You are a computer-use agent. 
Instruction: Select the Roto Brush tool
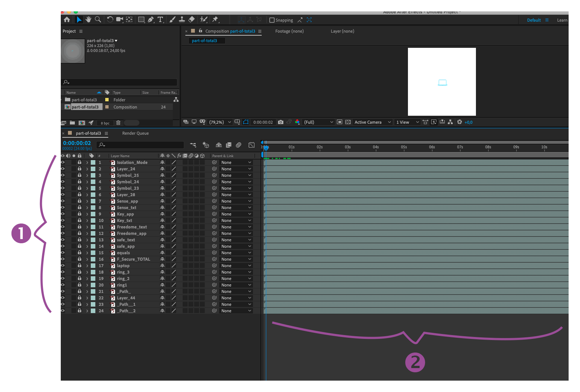coord(204,19)
